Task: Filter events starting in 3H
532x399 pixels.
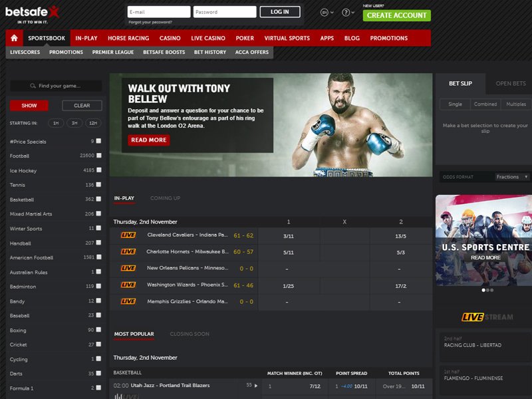Action: point(74,123)
